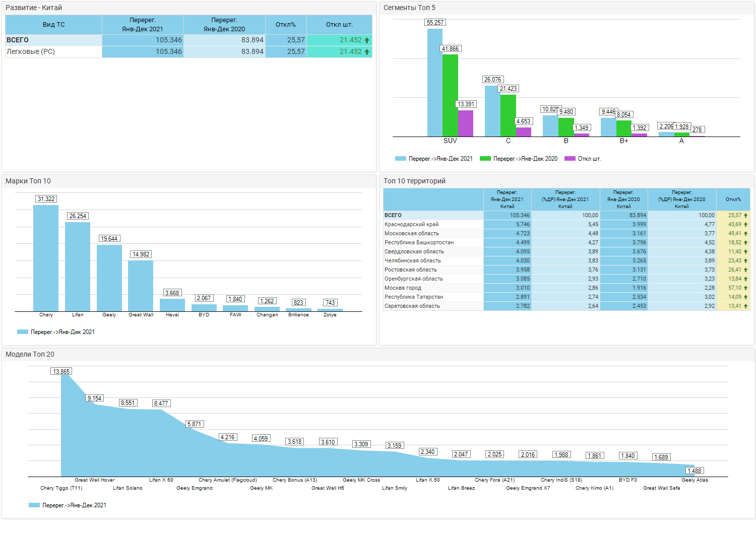Click green up arrow in ВСЕГО row
756x534 pixels.
pos(367,40)
